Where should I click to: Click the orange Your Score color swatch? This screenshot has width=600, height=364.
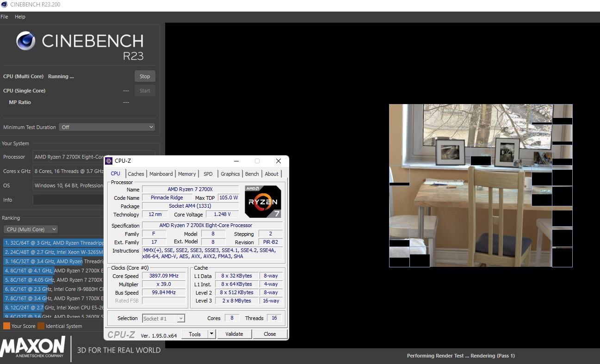coord(6,326)
